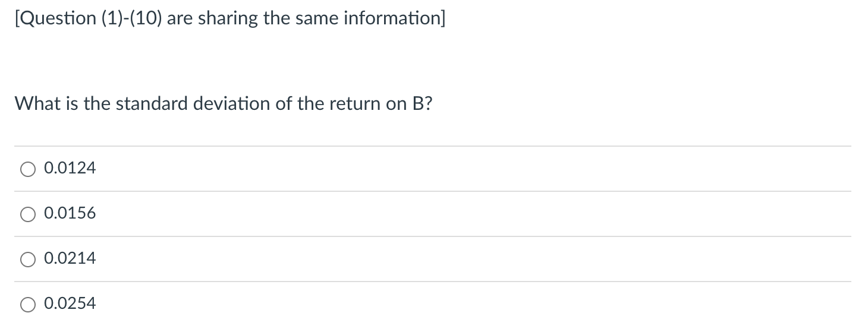Screen dimensions: 868x335
Task: Click the 0.0214 answer label text
Action: [70, 259]
